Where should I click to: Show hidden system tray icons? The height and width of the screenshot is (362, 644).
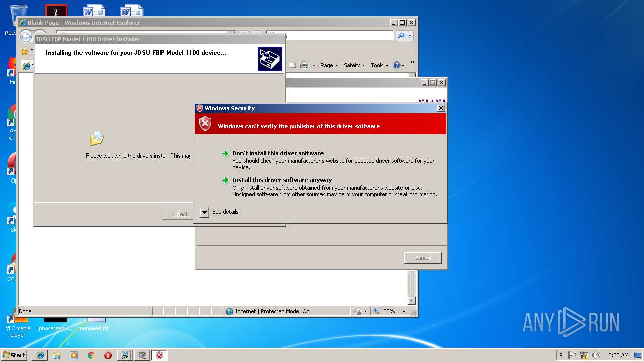561,355
